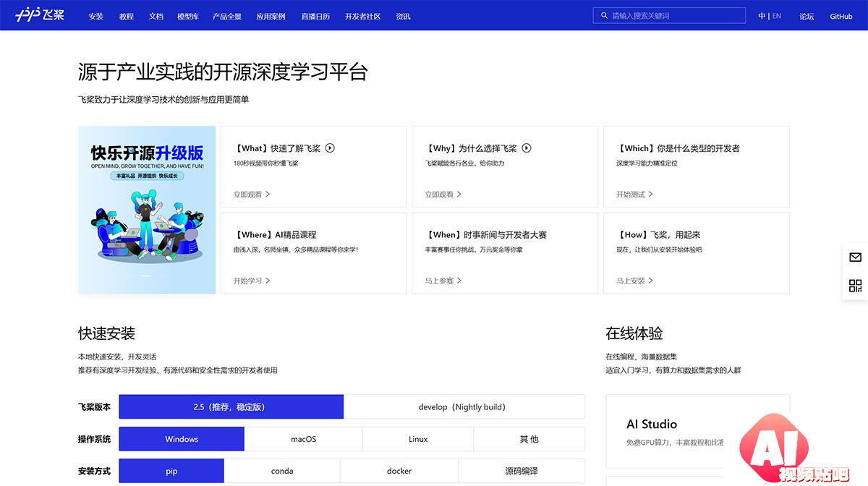Image resolution: width=868 pixels, height=486 pixels.
Task: Click the PaddlePaddle 飞桨 logo
Action: (x=40, y=14)
